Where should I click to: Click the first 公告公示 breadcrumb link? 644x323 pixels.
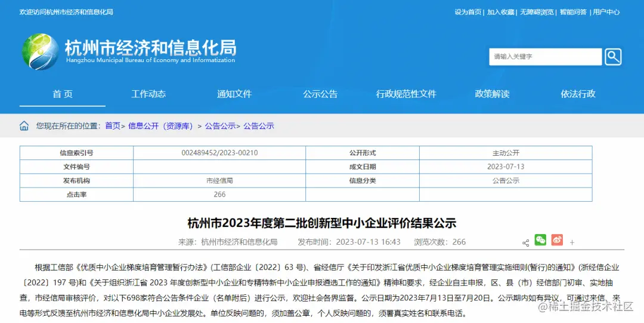tap(220, 126)
